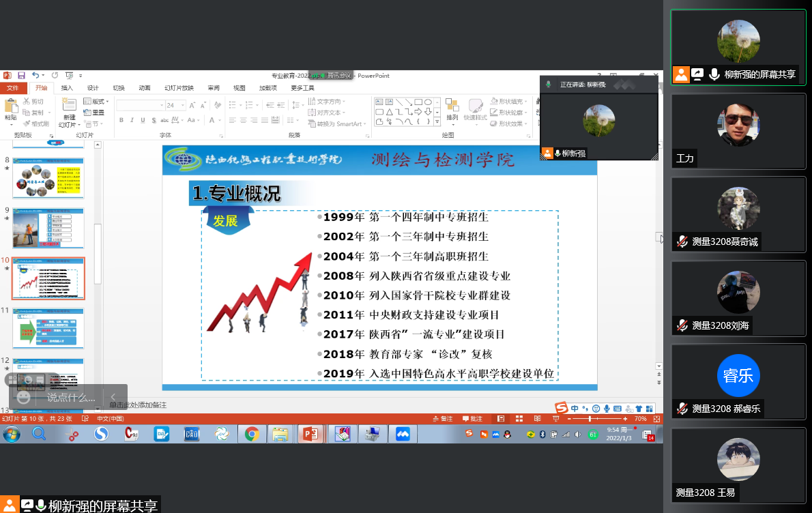Click the Paste icon in clipboard group

(x=11, y=109)
